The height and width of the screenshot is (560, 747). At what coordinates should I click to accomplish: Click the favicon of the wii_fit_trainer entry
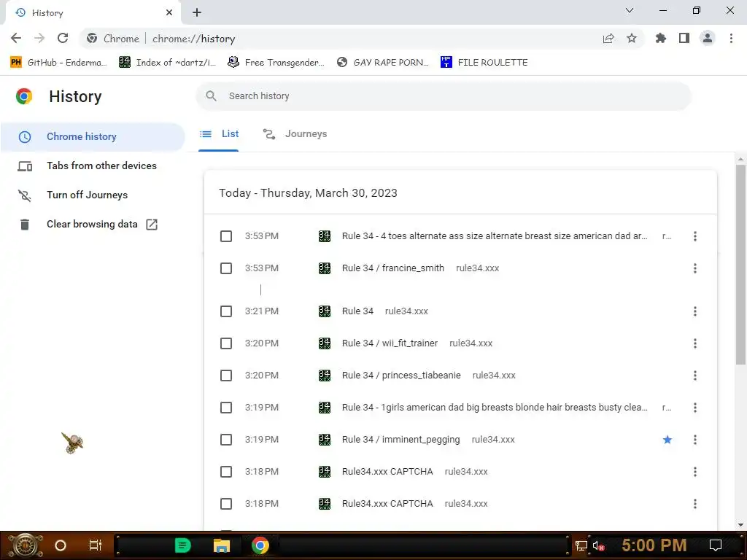coord(325,343)
